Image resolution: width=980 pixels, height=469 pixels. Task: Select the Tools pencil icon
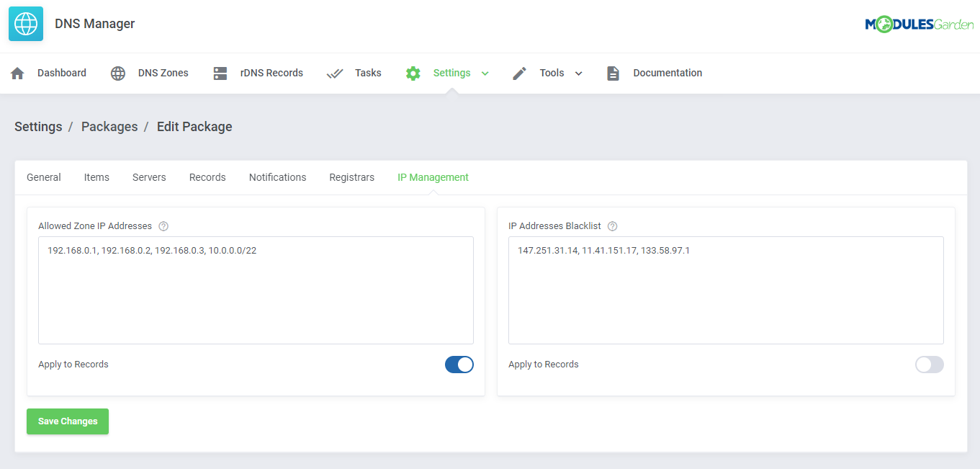(519, 72)
